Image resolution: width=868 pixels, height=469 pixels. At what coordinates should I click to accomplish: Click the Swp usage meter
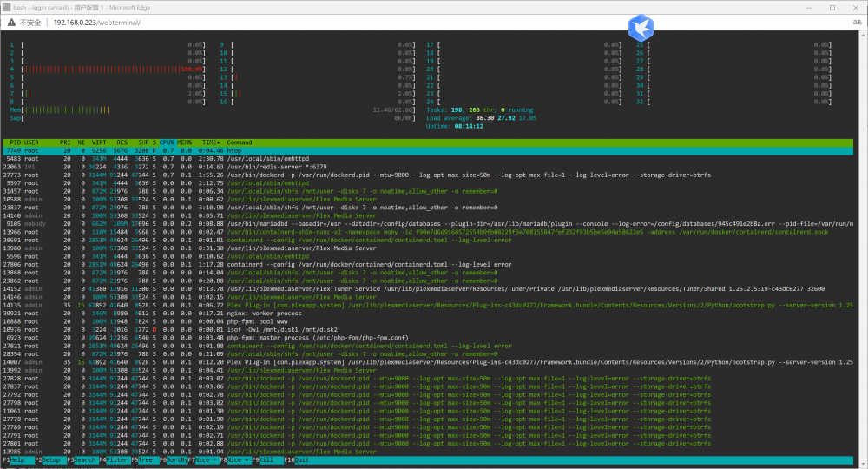(212, 118)
